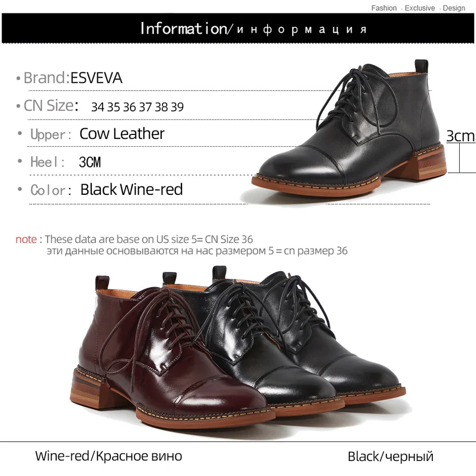Click the ESVEVA brand name
The width and height of the screenshot is (476, 476).
click(x=96, y=78)
